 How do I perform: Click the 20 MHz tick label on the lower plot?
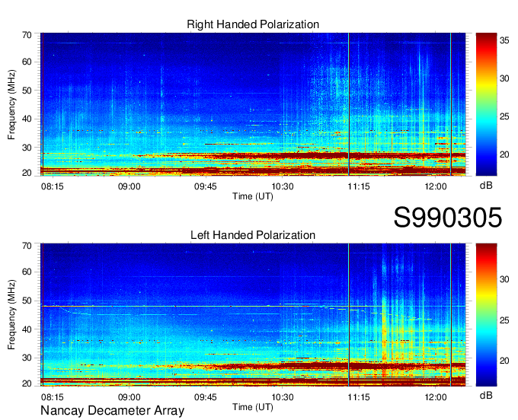[27, 383]
